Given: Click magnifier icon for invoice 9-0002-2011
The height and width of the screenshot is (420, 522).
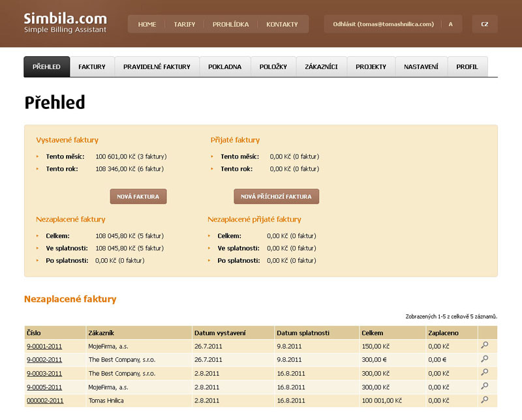Looking at the screenshot, I should click(484, 359).
